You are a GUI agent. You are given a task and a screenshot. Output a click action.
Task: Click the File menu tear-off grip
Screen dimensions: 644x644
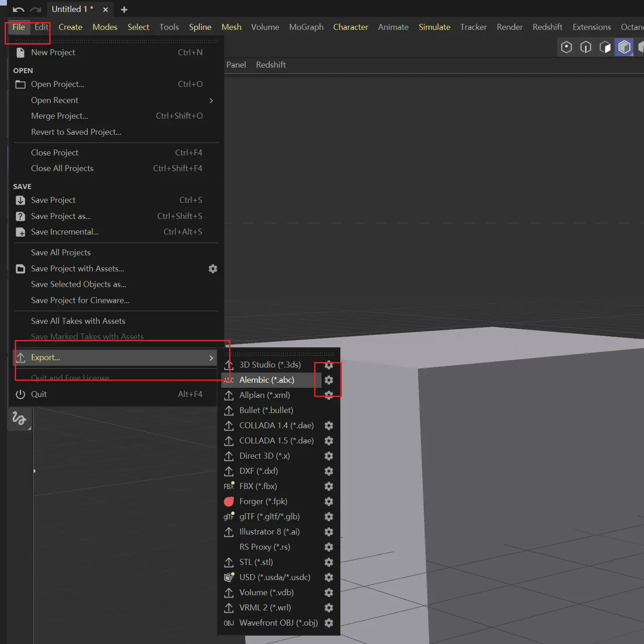point(116,41)
